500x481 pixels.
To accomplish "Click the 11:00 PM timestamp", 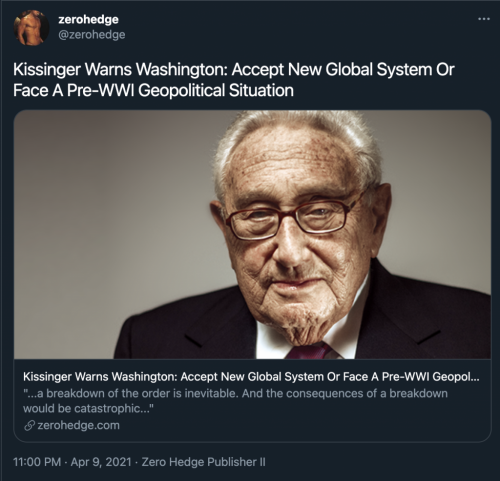I will pyautogui.click(x=37, y=462).
